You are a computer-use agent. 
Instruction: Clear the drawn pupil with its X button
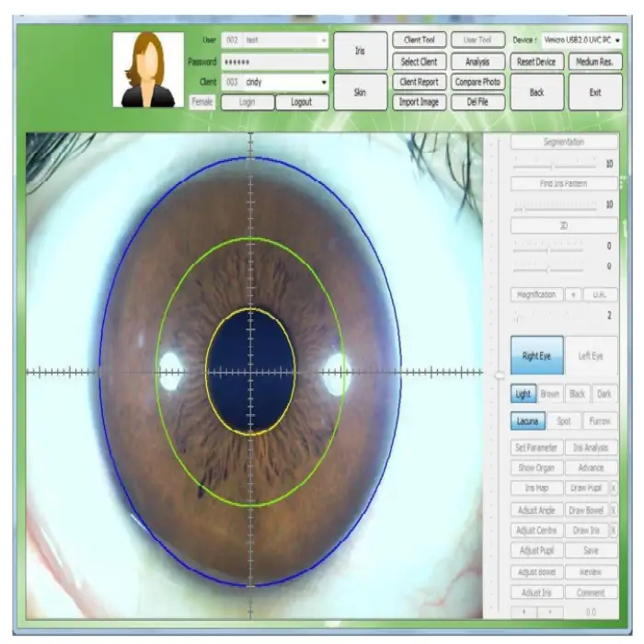(614, 488)
